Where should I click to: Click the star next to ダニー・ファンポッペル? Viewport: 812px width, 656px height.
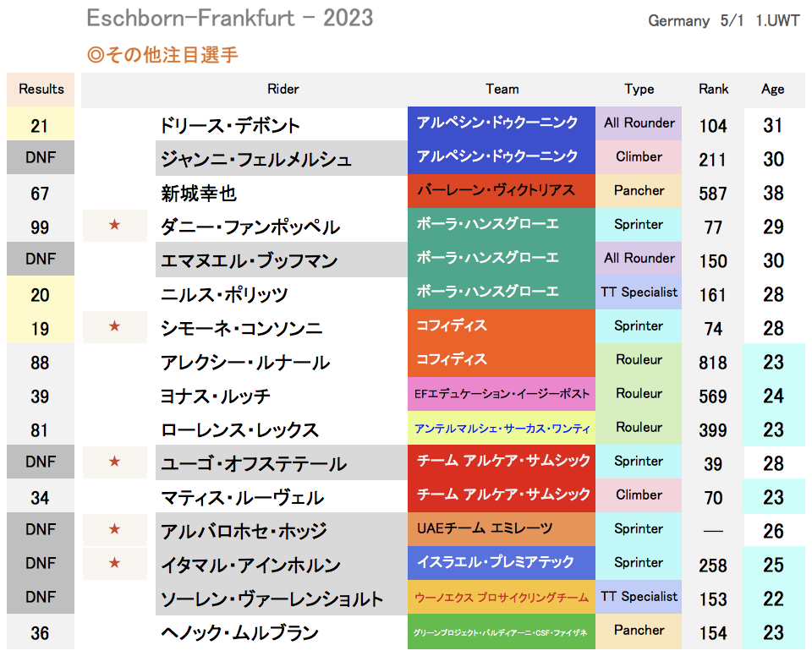pyautogui.click(x=114, y=225)
